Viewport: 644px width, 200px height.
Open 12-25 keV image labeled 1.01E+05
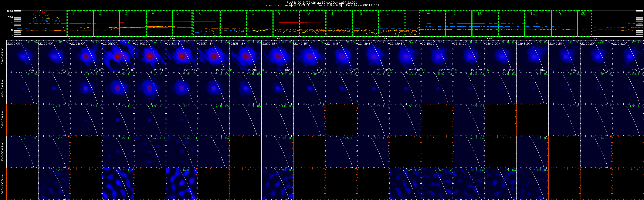coord(309,120)
